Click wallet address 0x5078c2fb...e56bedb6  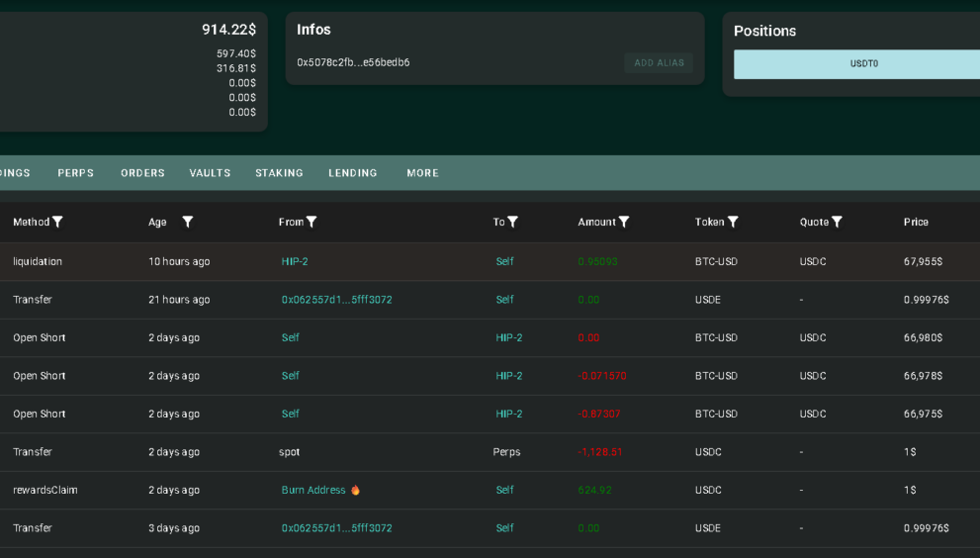click(x=353, y=63)
